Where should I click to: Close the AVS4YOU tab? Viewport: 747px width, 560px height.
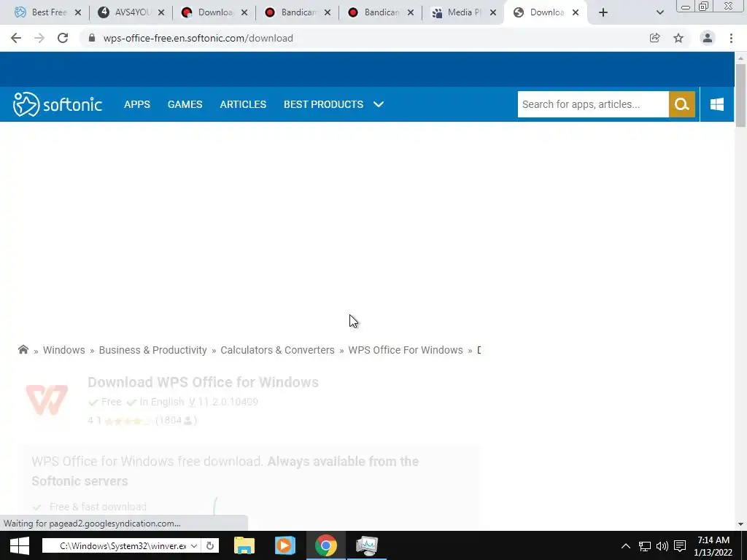[x=161, y=12]
